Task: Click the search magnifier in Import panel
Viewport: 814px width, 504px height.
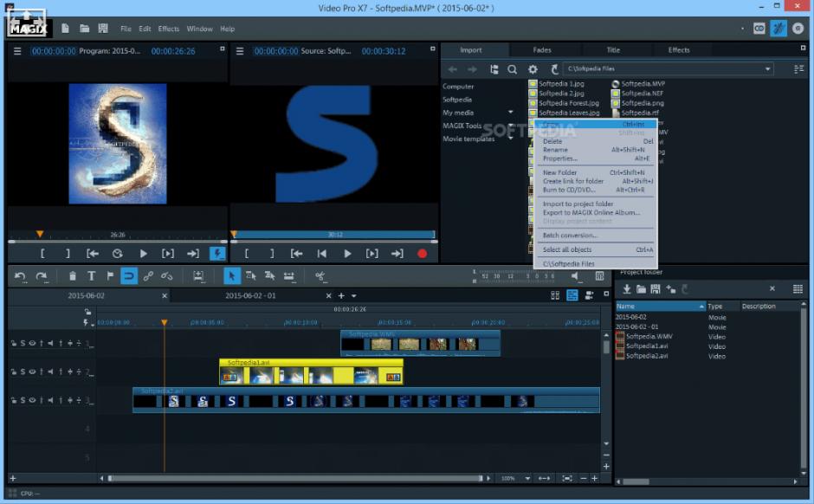Action: (x=513, y=69)
